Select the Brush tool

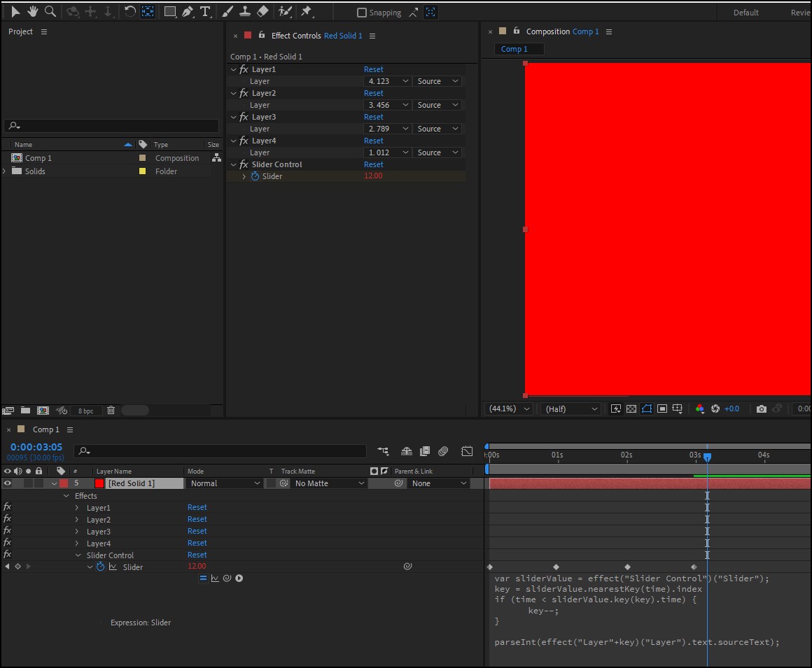point(226,12)
